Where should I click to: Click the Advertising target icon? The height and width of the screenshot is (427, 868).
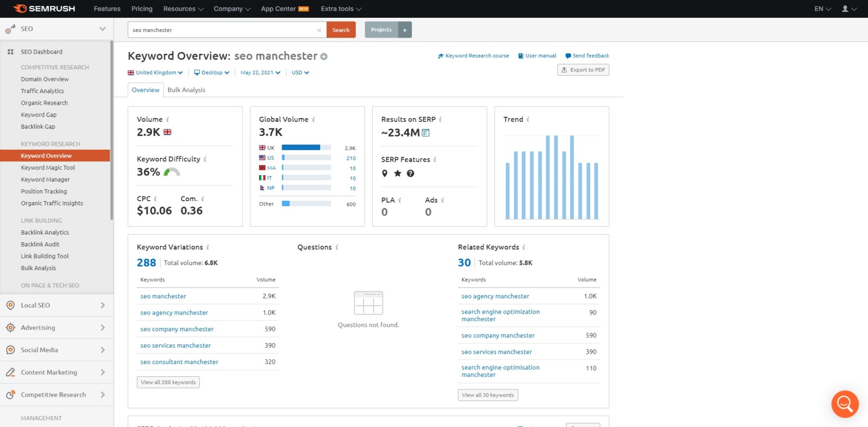tap(10, 328)
